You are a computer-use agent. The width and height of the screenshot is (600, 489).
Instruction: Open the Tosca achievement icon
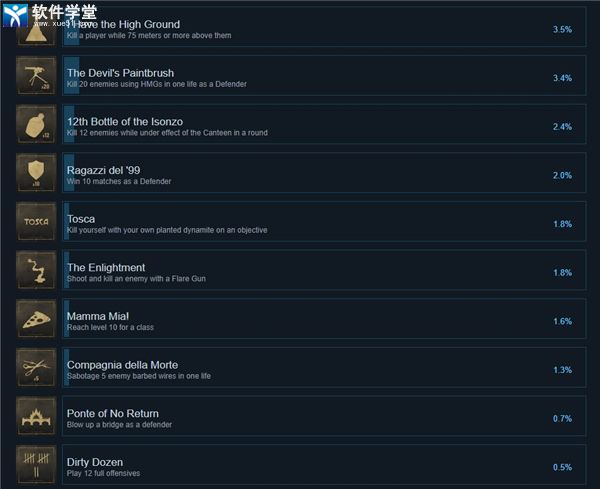point(36,222)
